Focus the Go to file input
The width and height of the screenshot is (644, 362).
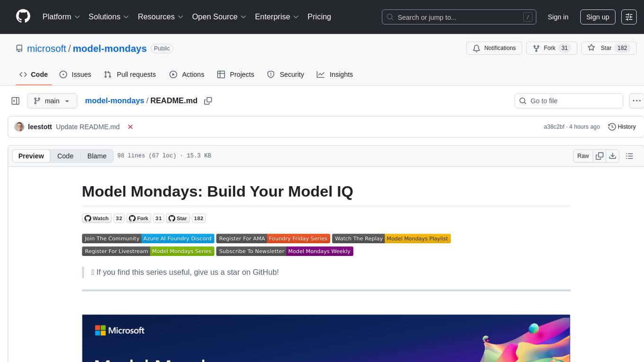pos(569,101)
